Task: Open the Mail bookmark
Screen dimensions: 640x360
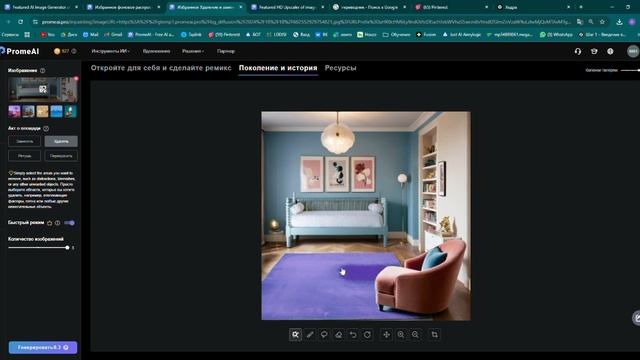Action: (91, 35)
